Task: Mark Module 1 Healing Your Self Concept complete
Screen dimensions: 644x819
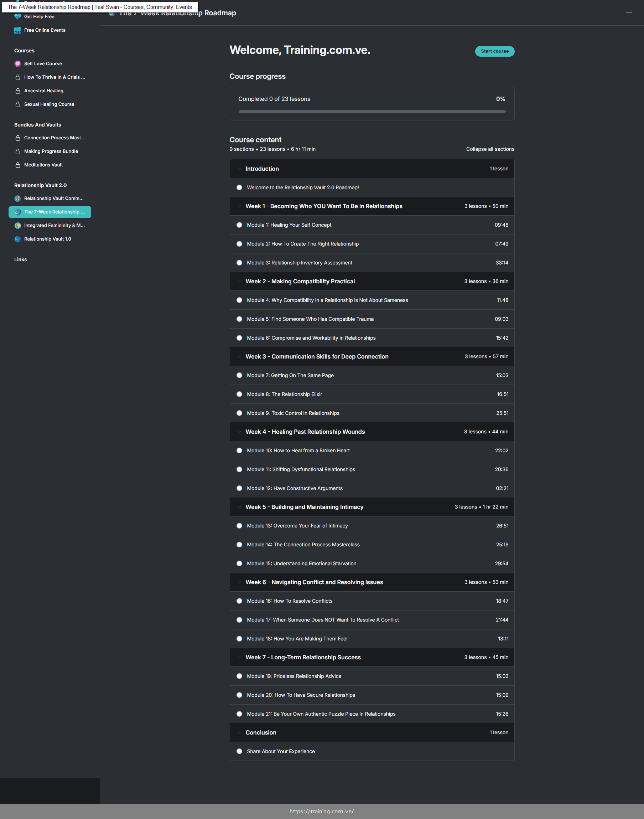Action: 239,225
